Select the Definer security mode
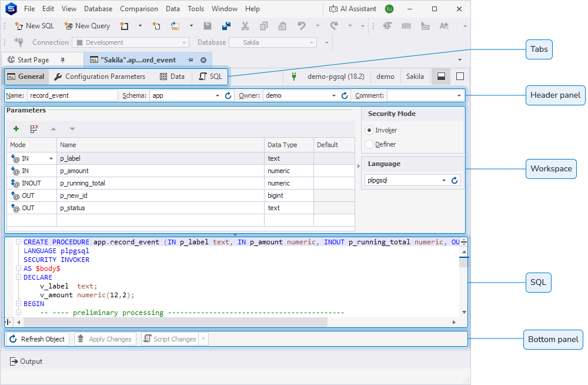Image resolution: width=588 pixels, height=385 pixels. click(x=369, y=144)
